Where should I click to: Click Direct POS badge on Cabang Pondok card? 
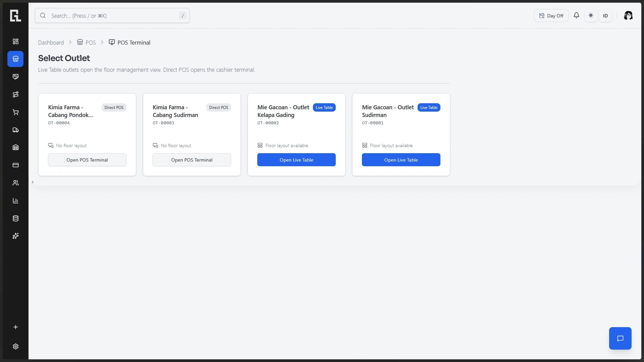point(114,108)
